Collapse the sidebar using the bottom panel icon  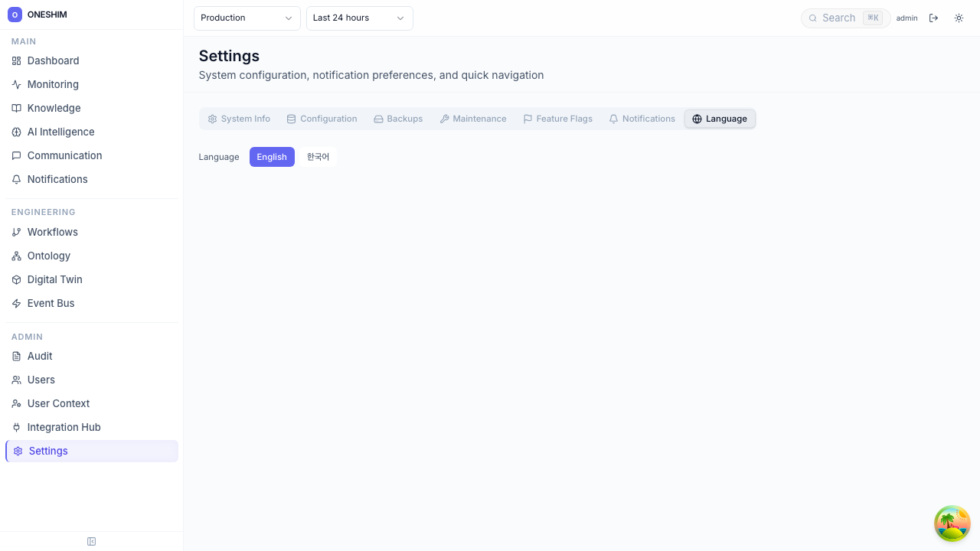tap(91, 542)
